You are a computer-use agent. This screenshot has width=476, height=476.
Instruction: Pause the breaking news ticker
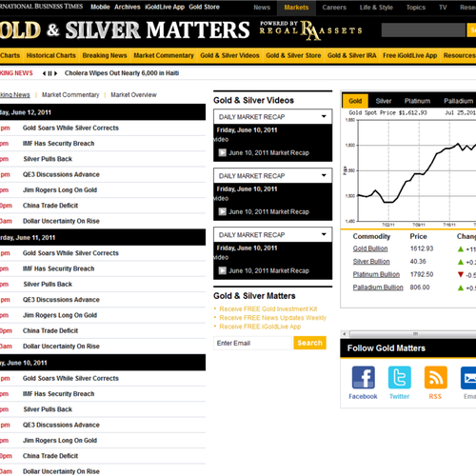[x=50, y=73]
